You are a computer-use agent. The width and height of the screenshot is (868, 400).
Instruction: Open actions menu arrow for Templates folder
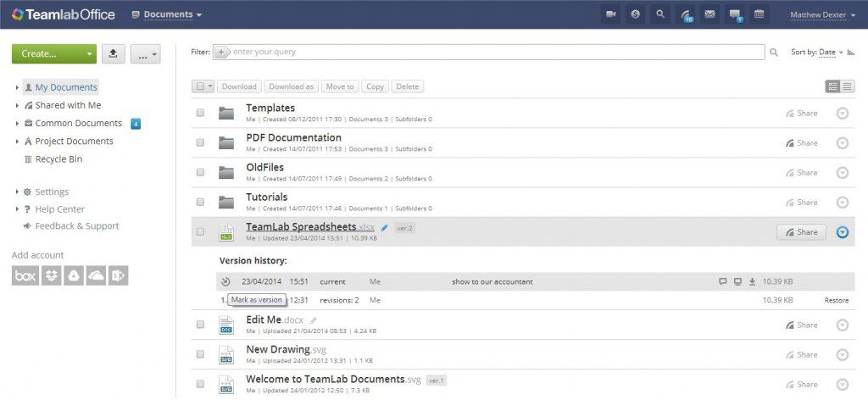(842, 113)
